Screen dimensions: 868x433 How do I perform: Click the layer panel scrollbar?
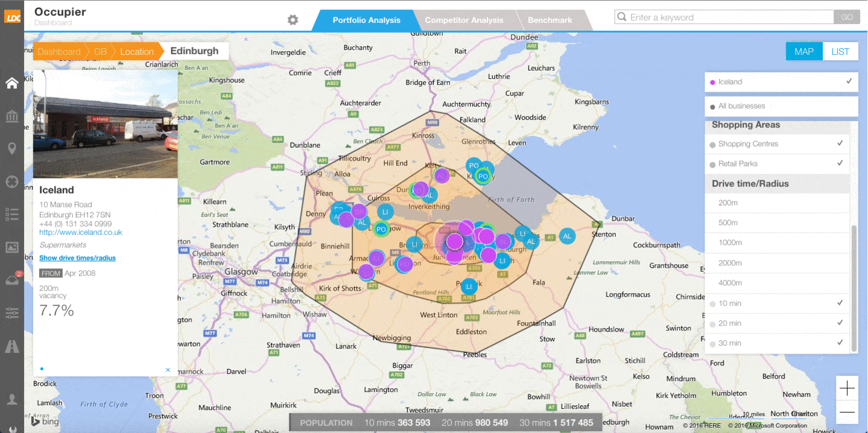pyautogui.click(x=854, y=288)
